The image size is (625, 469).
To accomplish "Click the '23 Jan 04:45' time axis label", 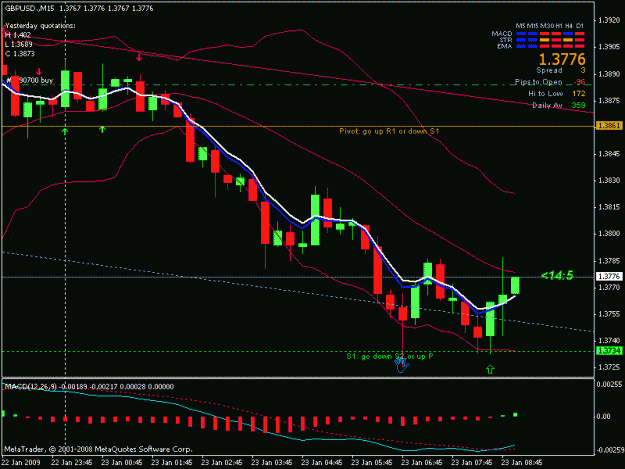I will coord(322,463).
